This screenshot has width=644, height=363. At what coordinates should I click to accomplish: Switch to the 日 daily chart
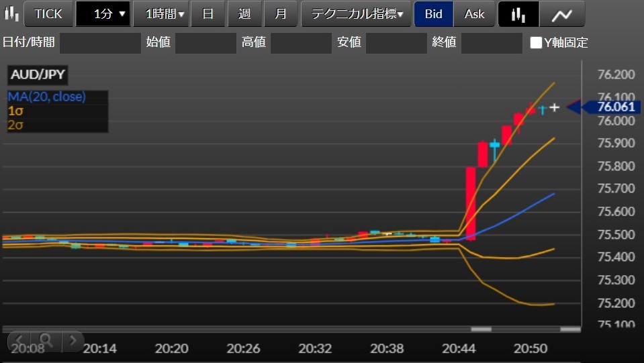[x=208, y=14]
